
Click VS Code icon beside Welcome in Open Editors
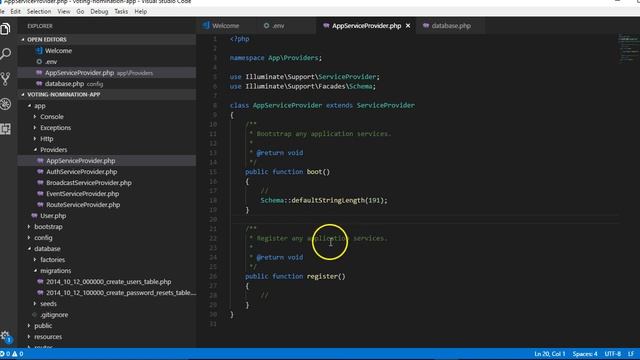pyautogui.click(x=39, y=51)
